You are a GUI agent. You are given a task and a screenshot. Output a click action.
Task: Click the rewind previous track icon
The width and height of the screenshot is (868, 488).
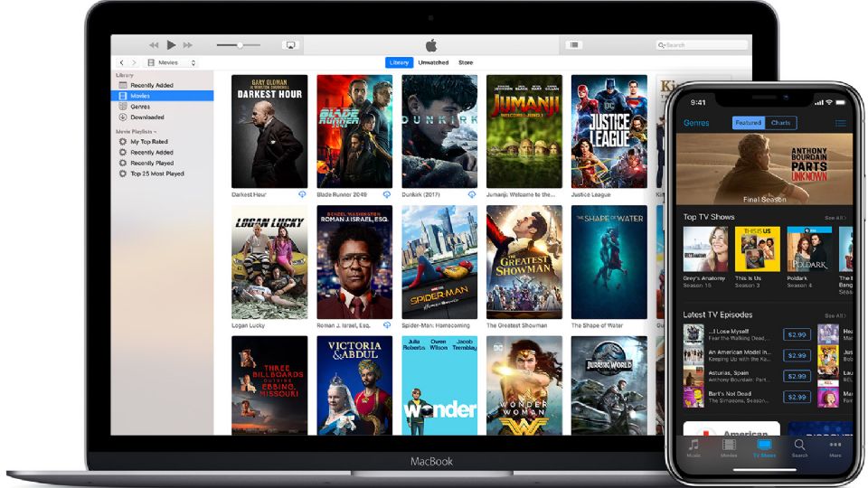154,45
